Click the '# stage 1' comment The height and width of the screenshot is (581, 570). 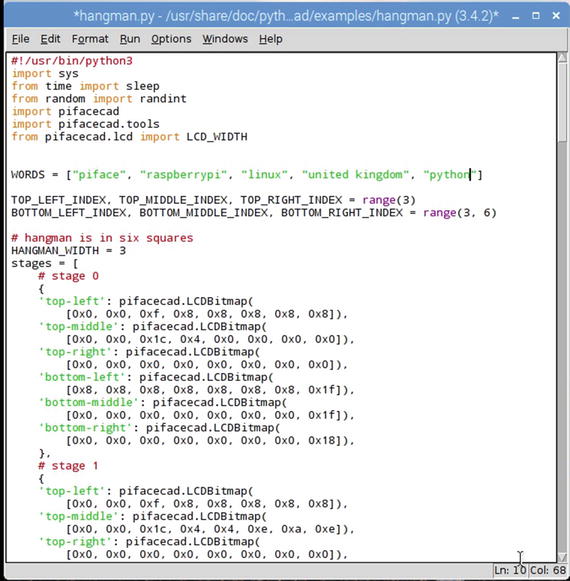pos(69,466)
